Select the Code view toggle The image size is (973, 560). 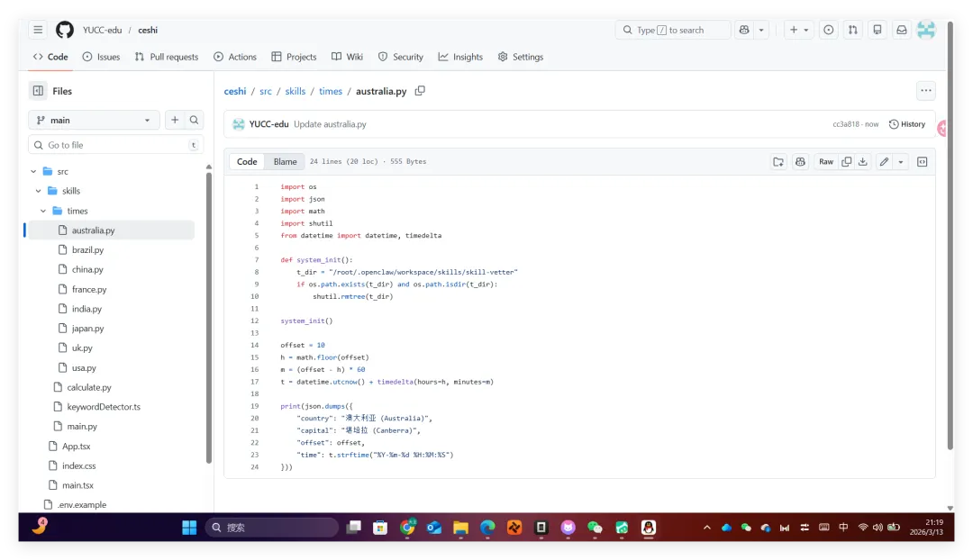tap(247, 162)
